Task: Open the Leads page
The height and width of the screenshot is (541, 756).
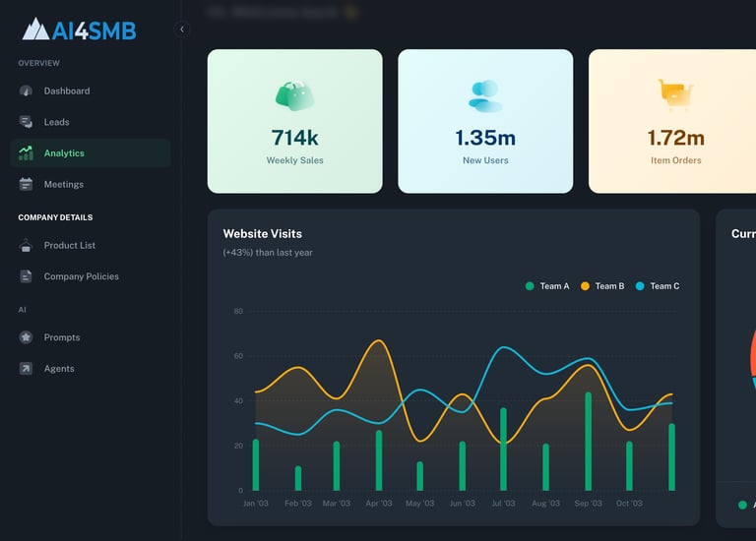Action: (91, 122)
